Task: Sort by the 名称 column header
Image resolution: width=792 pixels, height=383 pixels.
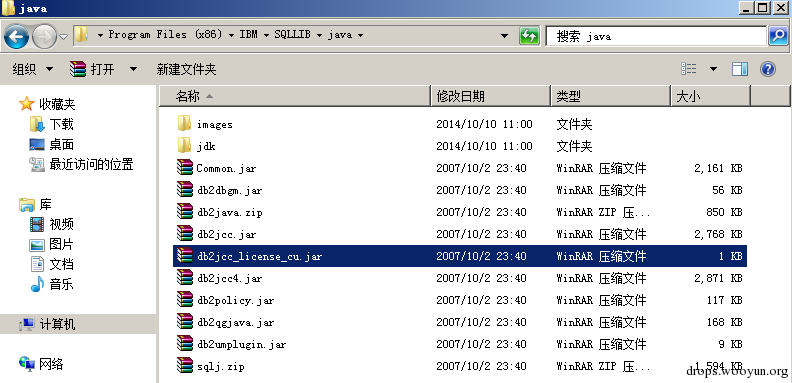Action: (295, 96)
